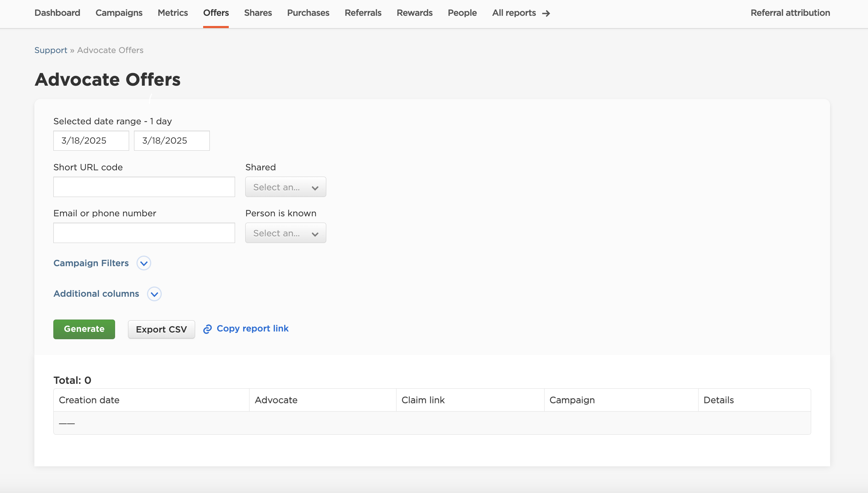Screen dimensions: 868x493
Task: Click the circled chevron beside Campaign Filters
Action: tap(143, 263)
